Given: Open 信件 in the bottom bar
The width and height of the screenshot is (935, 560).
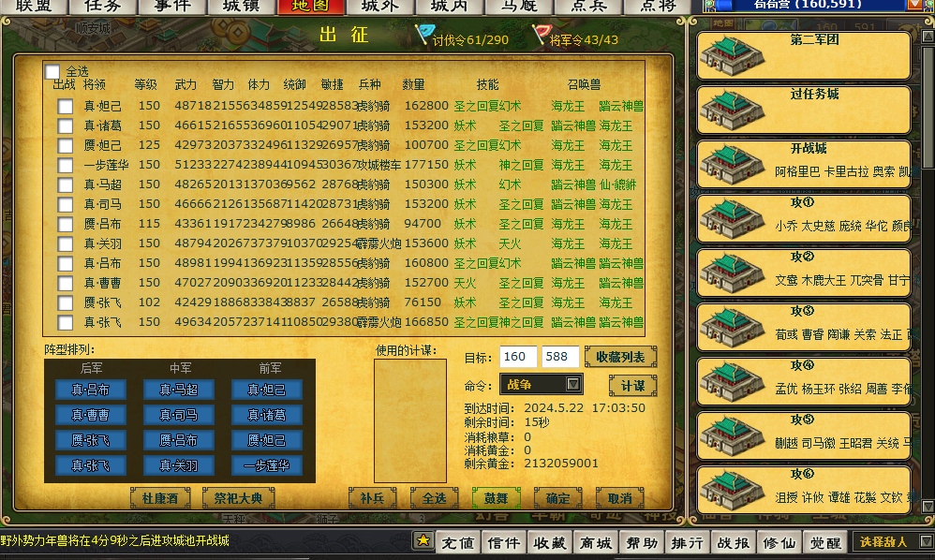Looking at the screenshot, I should pyautogui.click(x=504, y=542).
